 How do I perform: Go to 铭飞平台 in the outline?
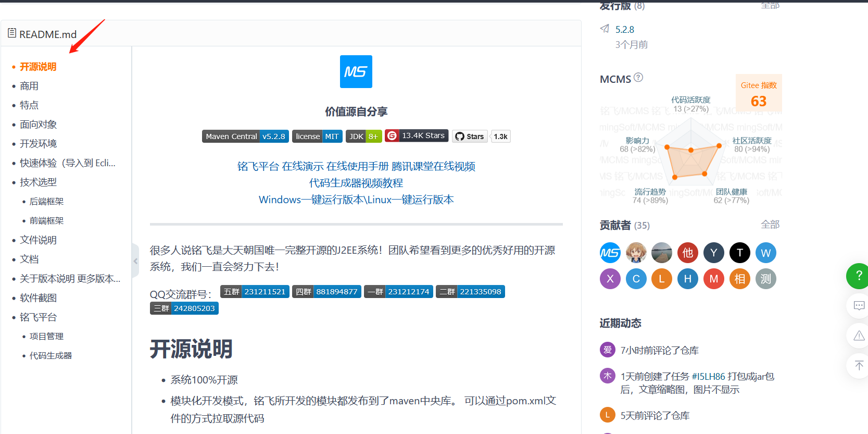tap(39, 317)
